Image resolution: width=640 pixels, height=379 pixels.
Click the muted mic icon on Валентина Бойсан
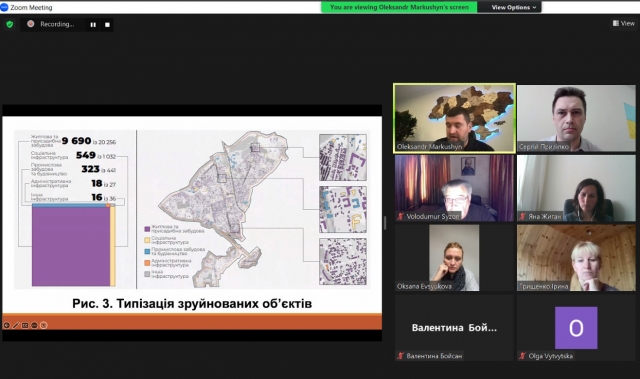[x=401, y=356]
